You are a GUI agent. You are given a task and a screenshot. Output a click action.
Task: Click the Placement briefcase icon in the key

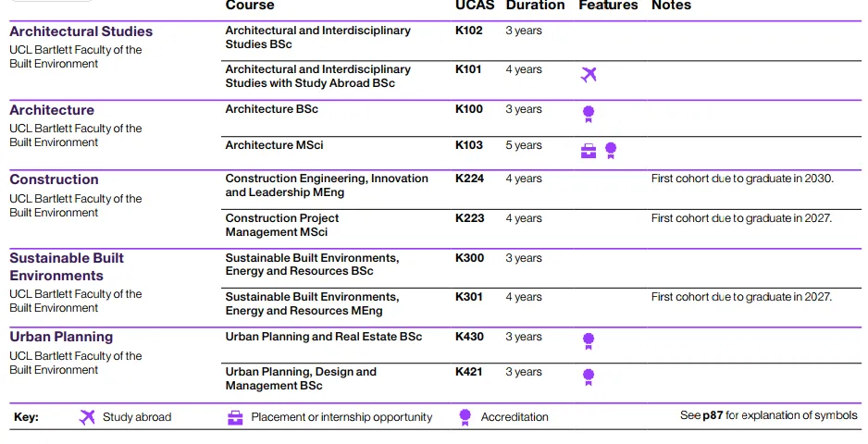[235, 417]
